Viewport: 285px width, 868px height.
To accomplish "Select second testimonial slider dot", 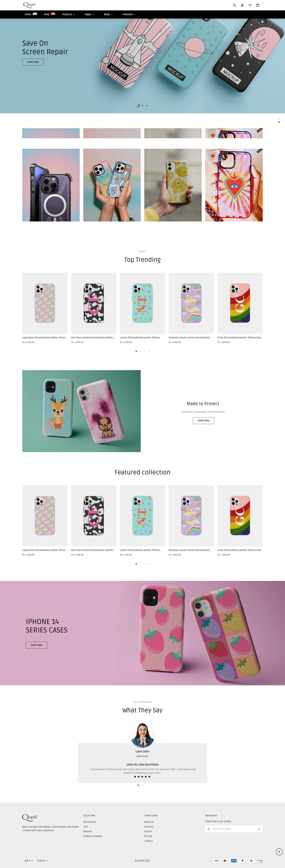I will click(142, 785).
